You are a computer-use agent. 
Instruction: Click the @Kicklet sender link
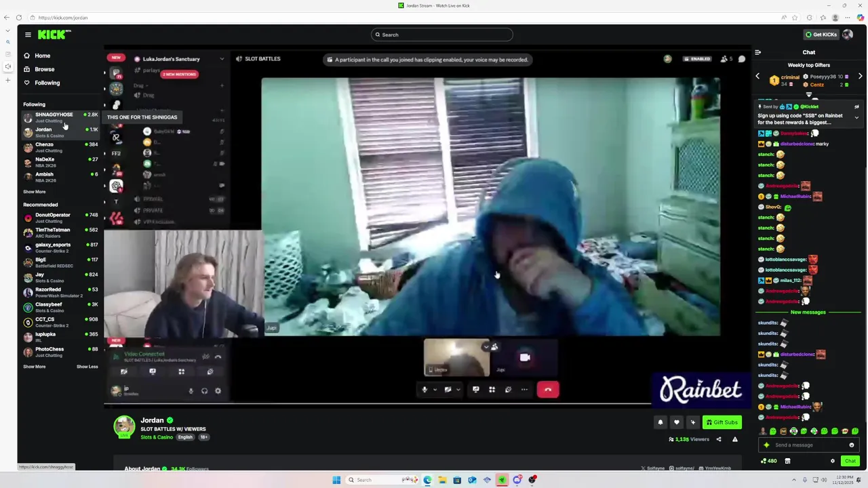coord(809,106)
